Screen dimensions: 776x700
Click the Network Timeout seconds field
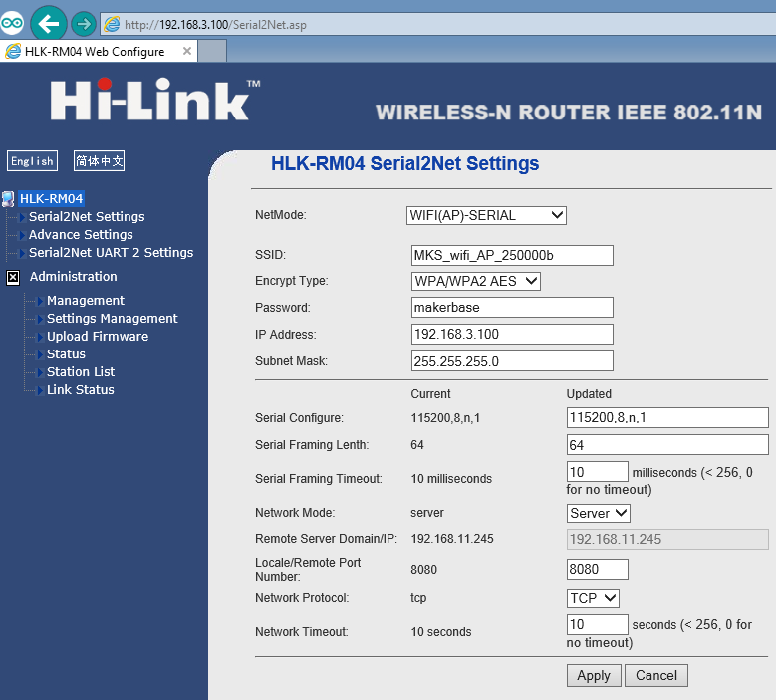(x=598, y=624)
